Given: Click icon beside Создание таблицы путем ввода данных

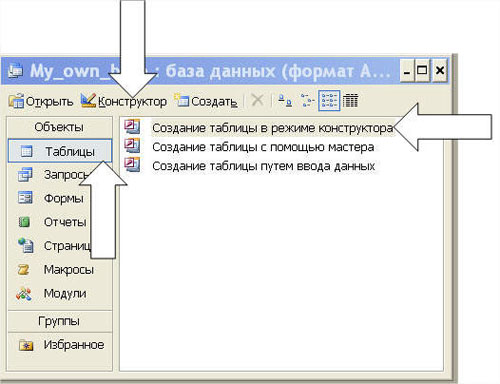Looking at the screenshot, I should [132, 164].
